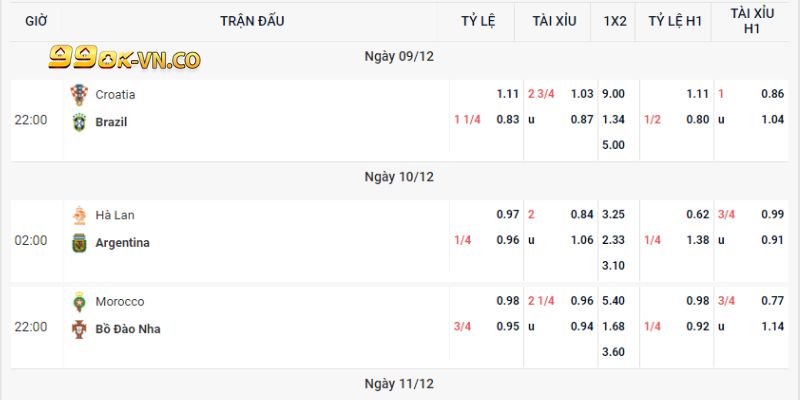Click the Brazil team crest icon

pos(79,122)
